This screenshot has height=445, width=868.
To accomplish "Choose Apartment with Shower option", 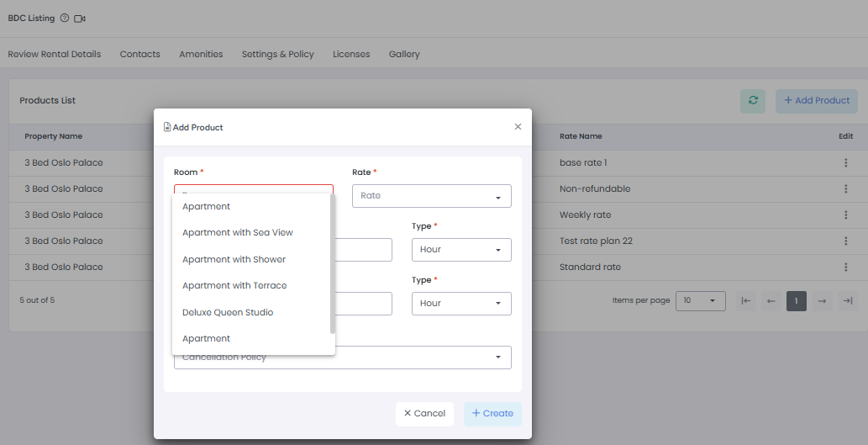I will coord(251,259).
